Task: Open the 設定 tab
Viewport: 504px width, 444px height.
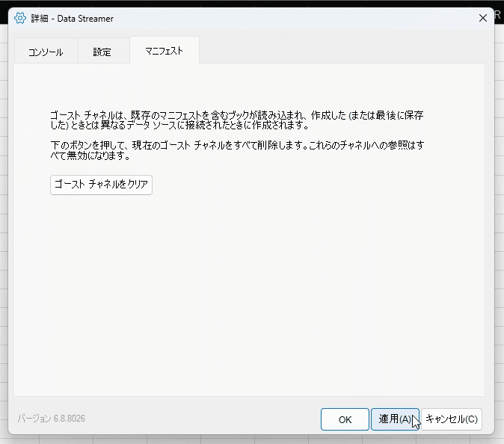Action: tap(103, 52)
